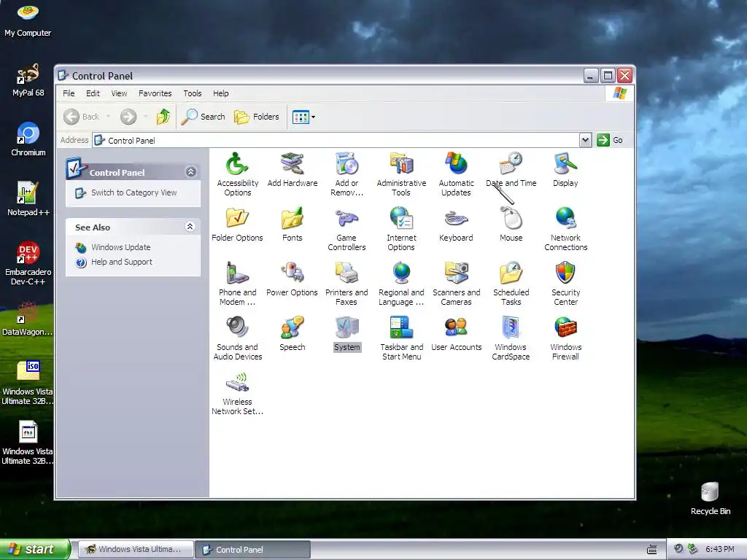Screen dimensions: 747x560
Task: Open Speech settings icon
Action: pyautogui.click(x=292, y=334)
